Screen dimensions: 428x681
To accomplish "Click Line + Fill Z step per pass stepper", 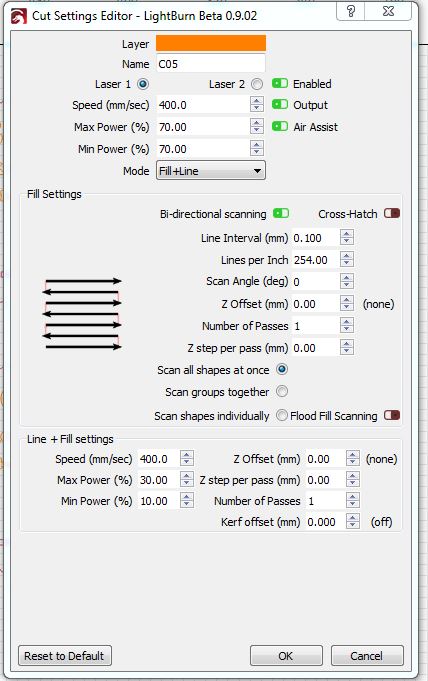I will [x=353, y=480].
